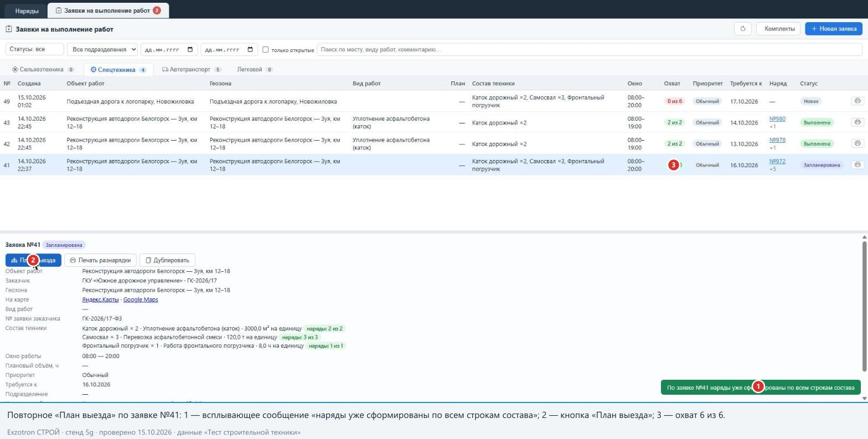The width and height of the screenshot is (868, 439).
Task: Duplicate request №41 with «Дублировать»
Action: (x=167, y=260)
